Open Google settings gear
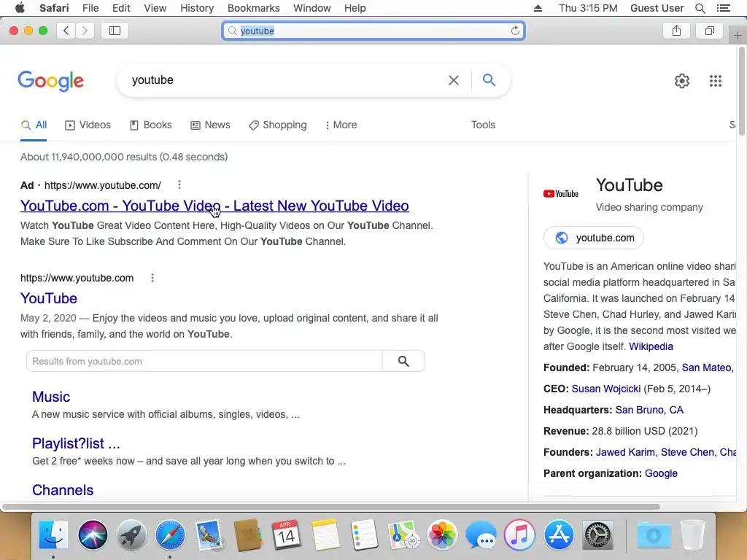747x560 pixels. pyautogui.click(x=682, y=81)
